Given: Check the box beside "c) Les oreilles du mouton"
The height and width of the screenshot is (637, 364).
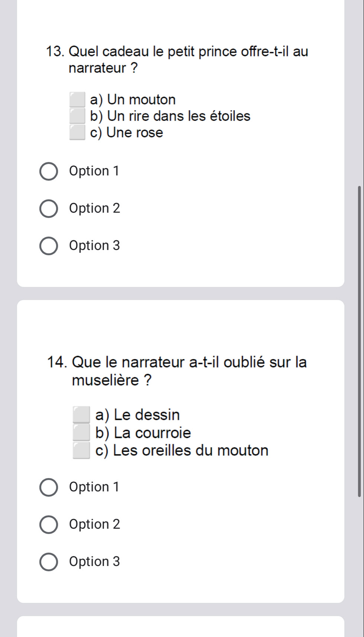Looking at the screenshot, I should point(82,451).
